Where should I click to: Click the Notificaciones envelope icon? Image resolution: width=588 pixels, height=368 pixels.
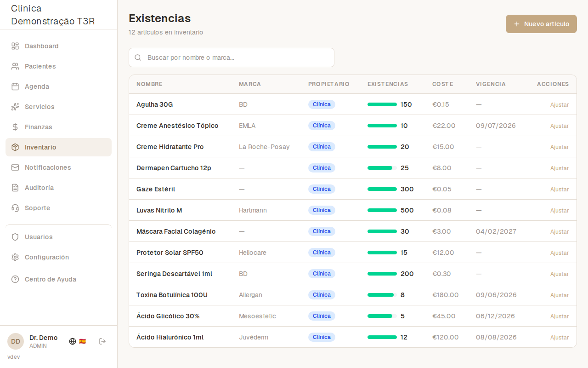(15, 167)
